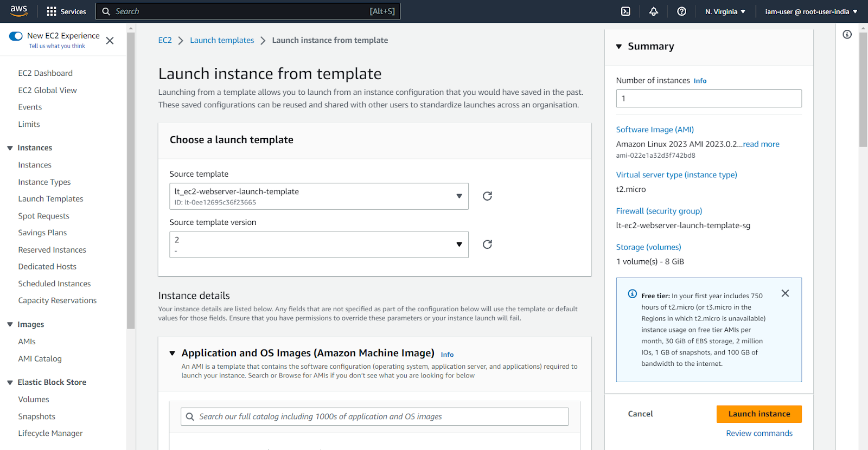
Task: Collapse the Images sidebar group
Action: pyautogui.click(x=10, y=325)
